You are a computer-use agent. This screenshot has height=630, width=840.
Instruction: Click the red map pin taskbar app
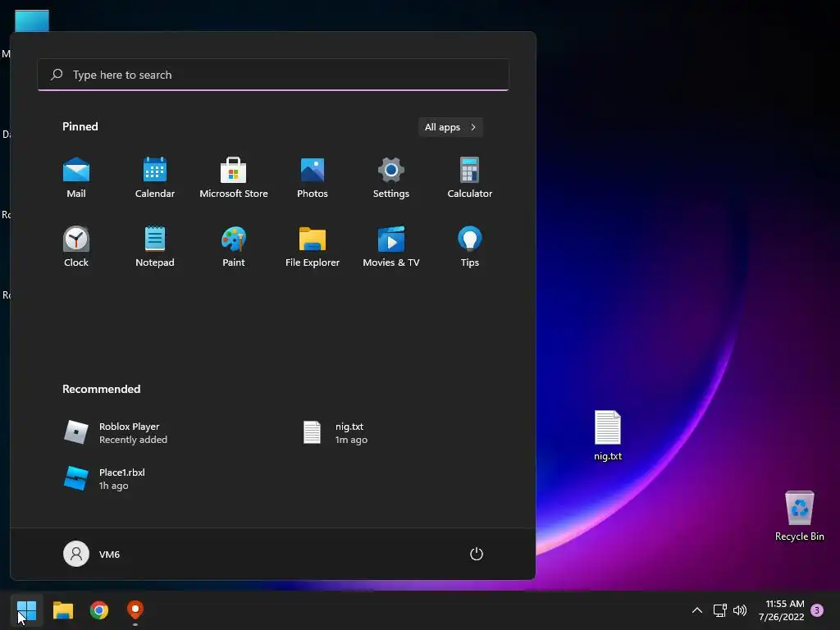135,610
